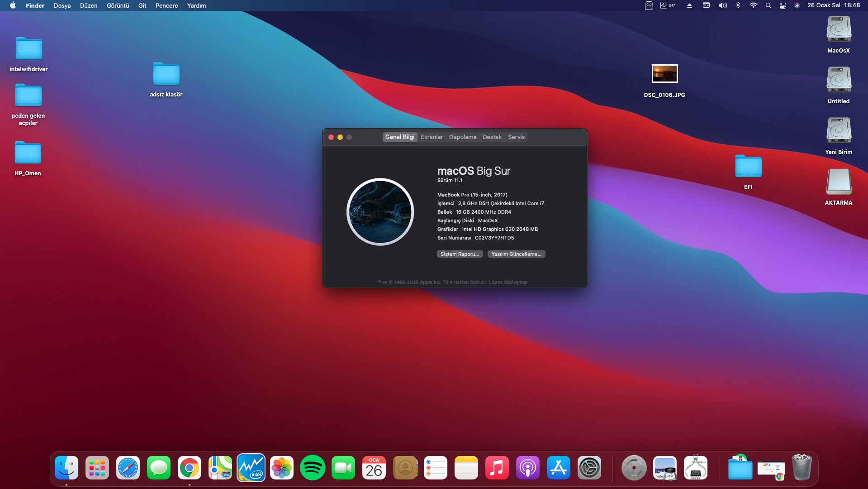Open the Görüntü menu
This screenshot has width=868, height=489.
coord(118,5)
